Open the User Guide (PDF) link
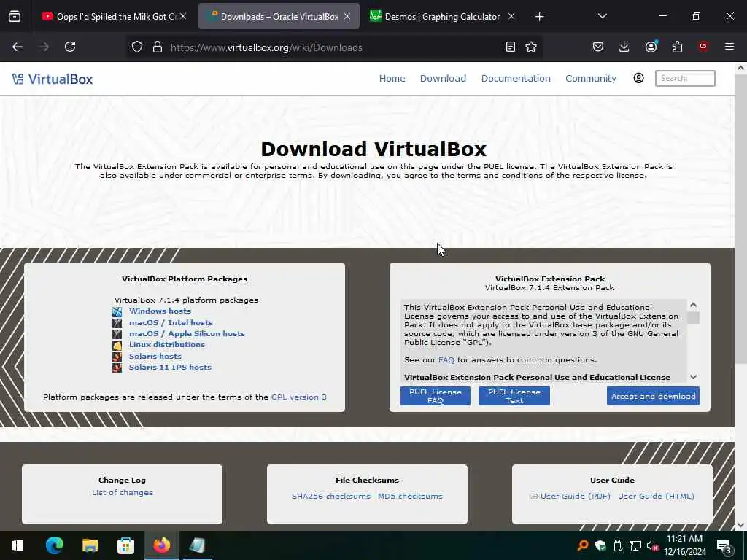Viewport: 747px width, 560px height. point(575,496)
